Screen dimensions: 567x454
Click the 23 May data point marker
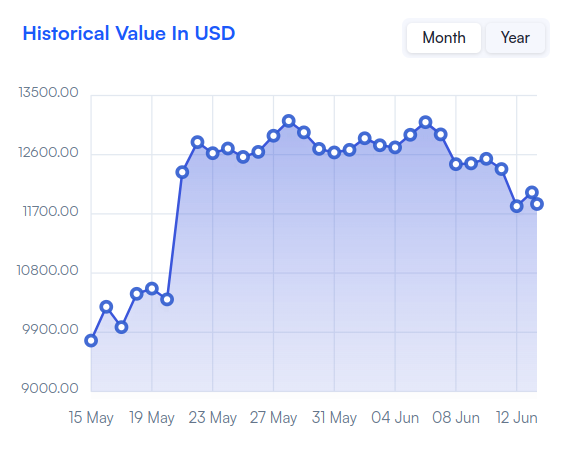tap(213, 153)
